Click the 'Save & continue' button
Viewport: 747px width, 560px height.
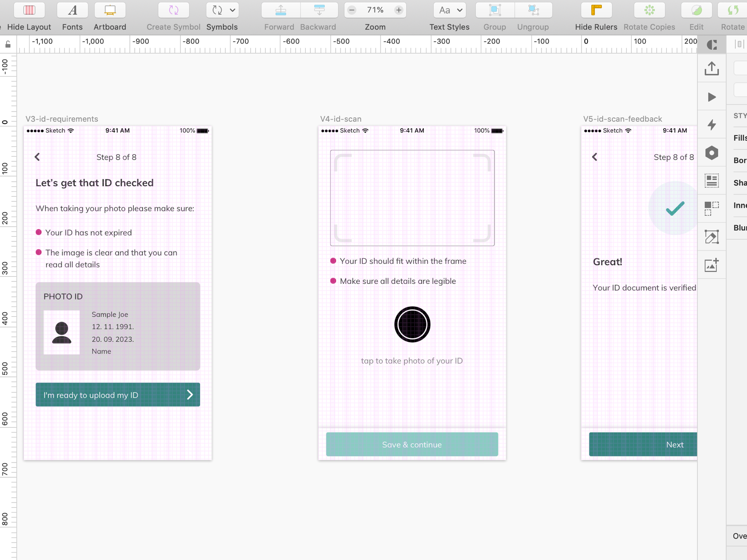click(412, 444)
